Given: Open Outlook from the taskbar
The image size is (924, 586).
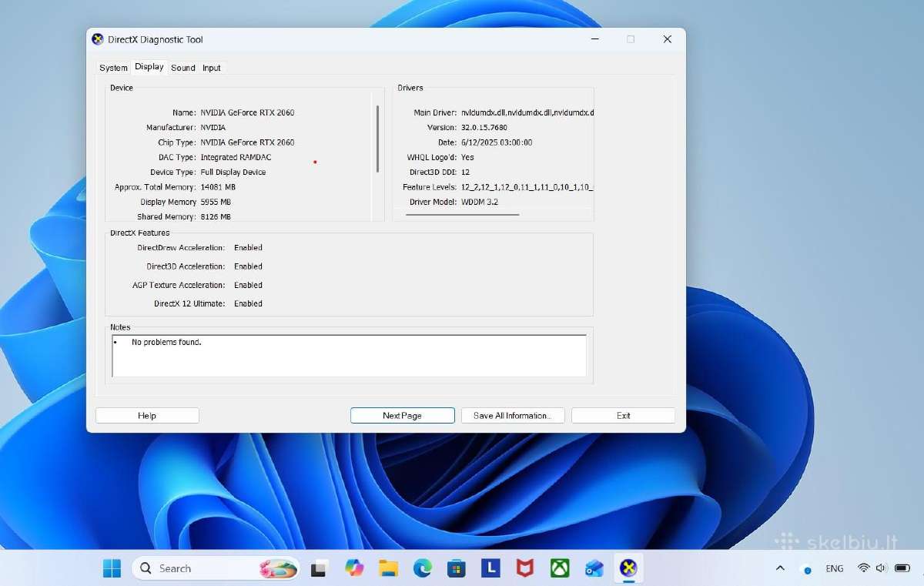Looking at the screenshot, I should pyautogui.click(x=594, y=568).
